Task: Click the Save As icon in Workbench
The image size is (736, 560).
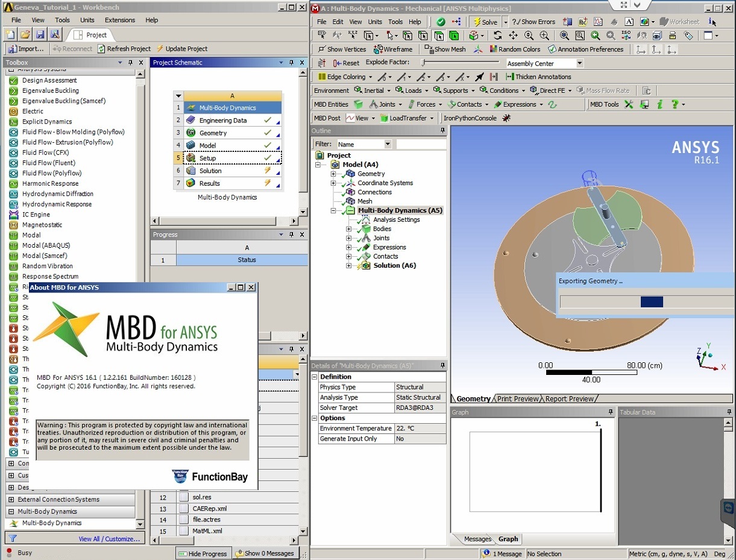Action: click(x=54, y=34)
